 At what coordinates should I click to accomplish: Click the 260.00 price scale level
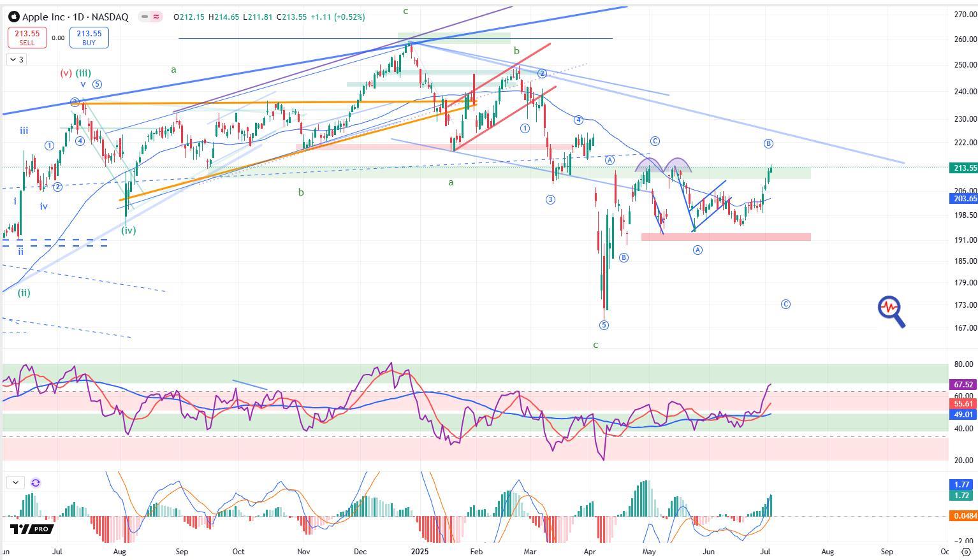point(965,39)
